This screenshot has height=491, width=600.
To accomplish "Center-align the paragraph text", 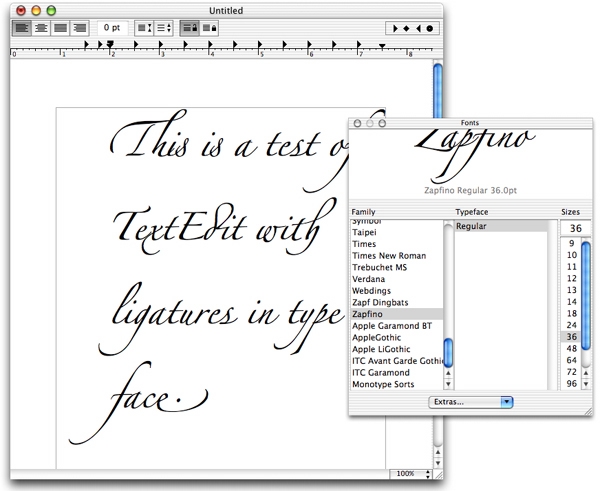I will (41, 28).
